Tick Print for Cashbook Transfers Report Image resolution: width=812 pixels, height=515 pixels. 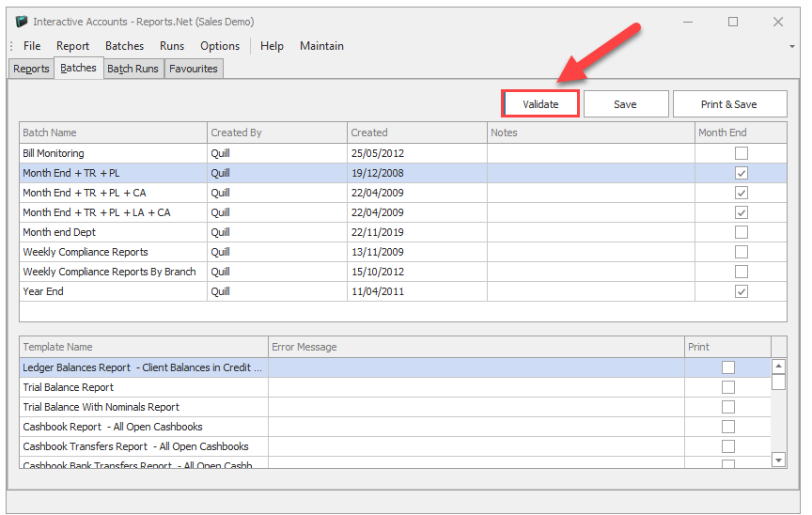(728, 446)
